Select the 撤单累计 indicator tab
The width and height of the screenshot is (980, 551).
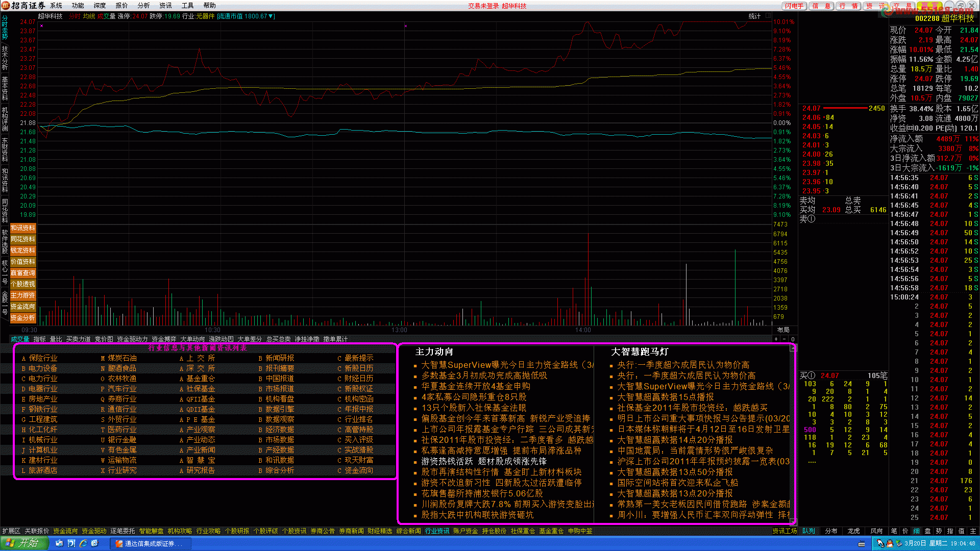(336, 339)
